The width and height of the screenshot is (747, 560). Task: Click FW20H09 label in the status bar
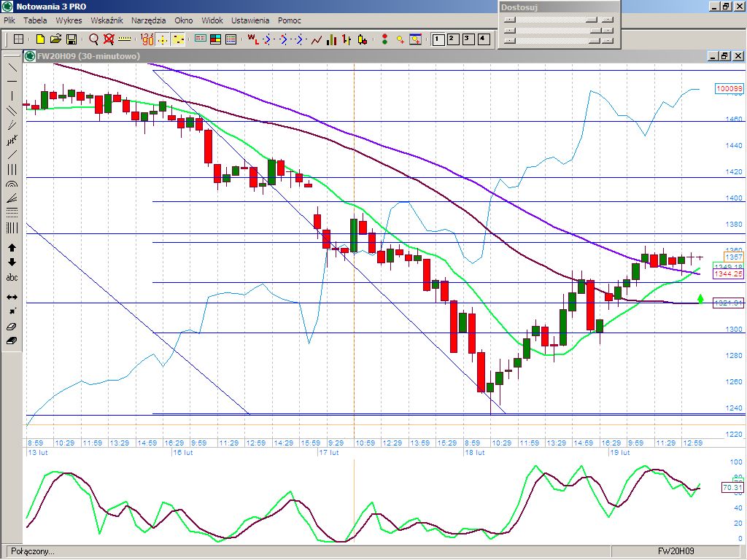676,551
